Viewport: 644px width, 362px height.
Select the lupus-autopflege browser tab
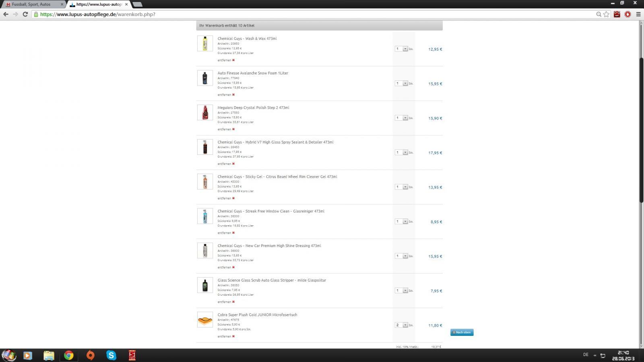click(x=99, y=4)
